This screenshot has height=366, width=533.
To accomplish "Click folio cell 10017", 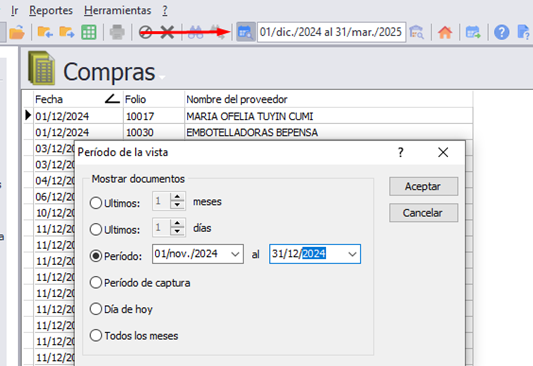I will point(154,116).
